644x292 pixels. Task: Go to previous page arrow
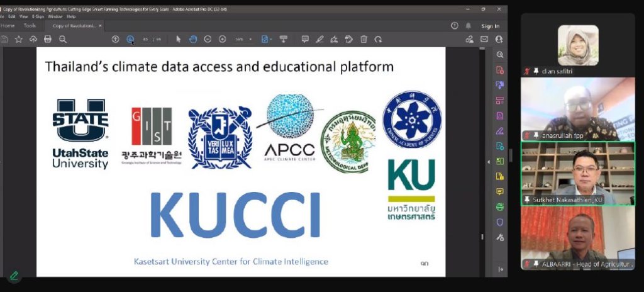pos(115,39)
